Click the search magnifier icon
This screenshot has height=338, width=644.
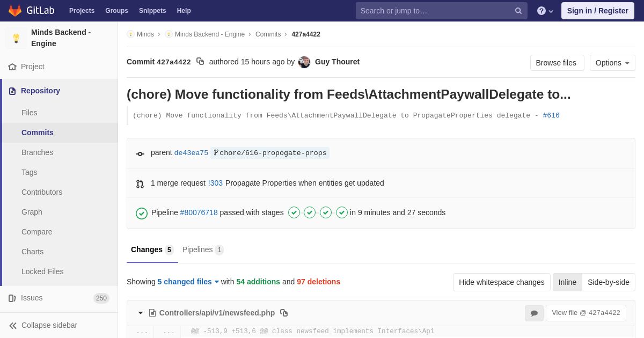(518, 11)
